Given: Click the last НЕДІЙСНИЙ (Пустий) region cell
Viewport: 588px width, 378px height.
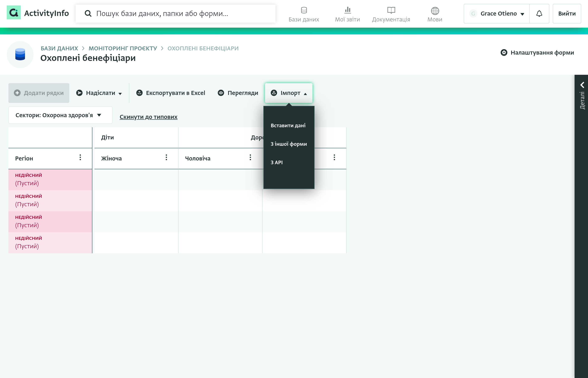Looking at the screenshot, I should click(x=50, y=243).
